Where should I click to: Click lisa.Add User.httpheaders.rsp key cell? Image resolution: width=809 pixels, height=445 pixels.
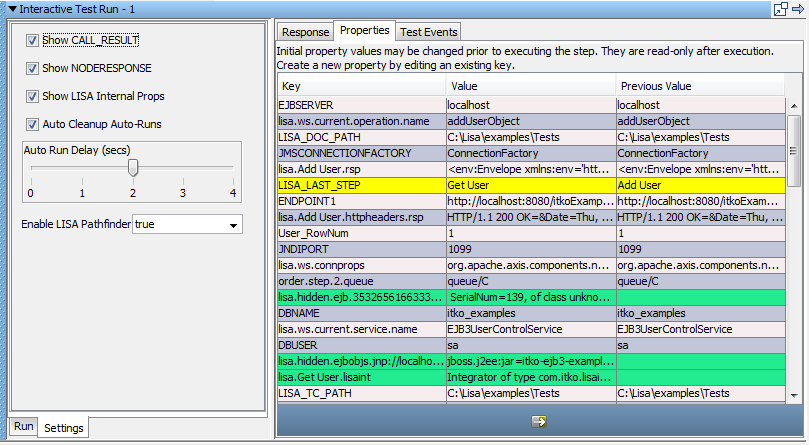click(362, 217)
